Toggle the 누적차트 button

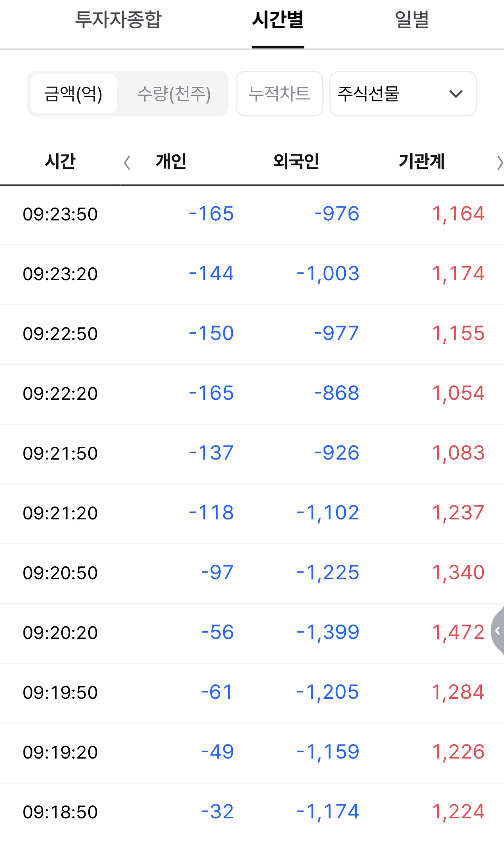(279, 94)
